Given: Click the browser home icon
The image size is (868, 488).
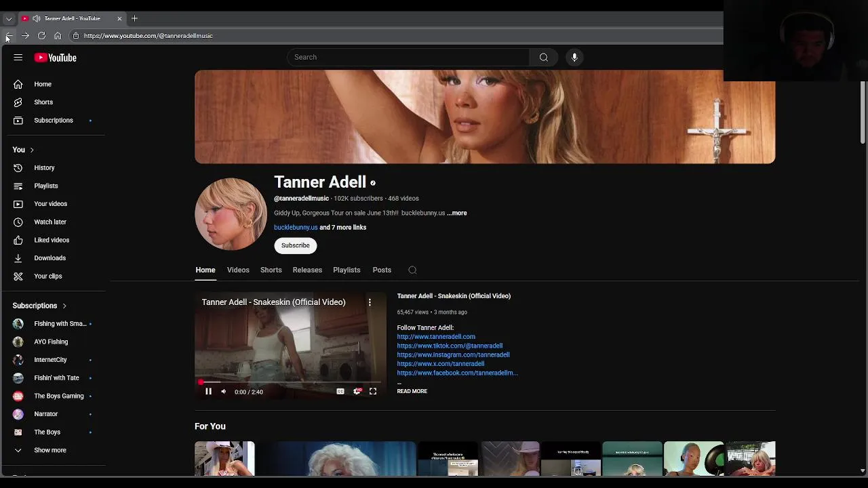Looking at the screenshot, I should pos(58,36).
